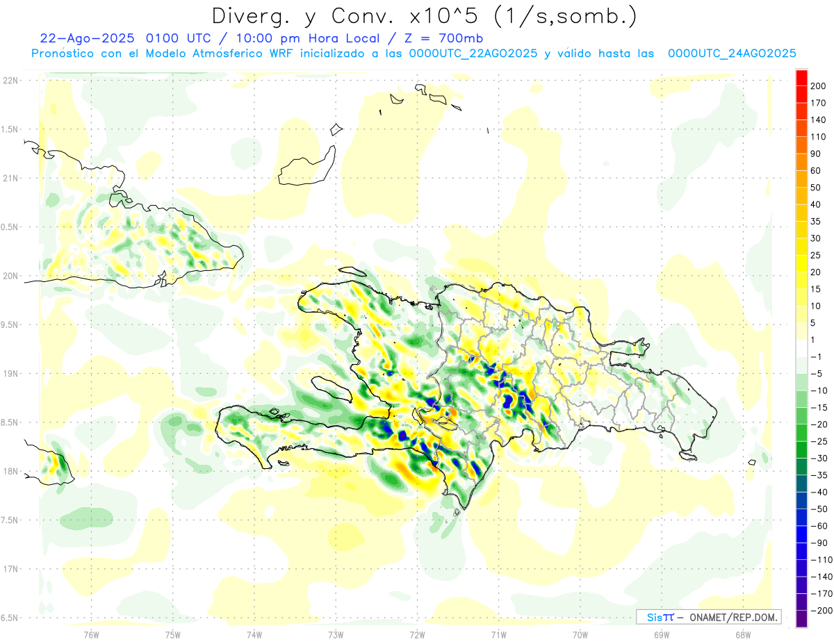Click the '-10' color scale value
Screen dimensions: 834x644
pos(819,390)
